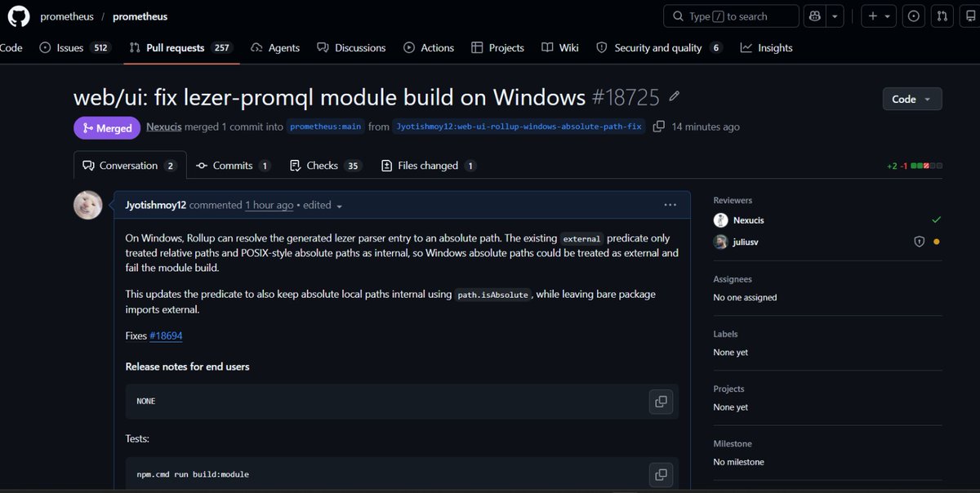Viewport: 980px width, 493px height.
Task: Open the Security and quality tab
Action: [x=659, y=48]
